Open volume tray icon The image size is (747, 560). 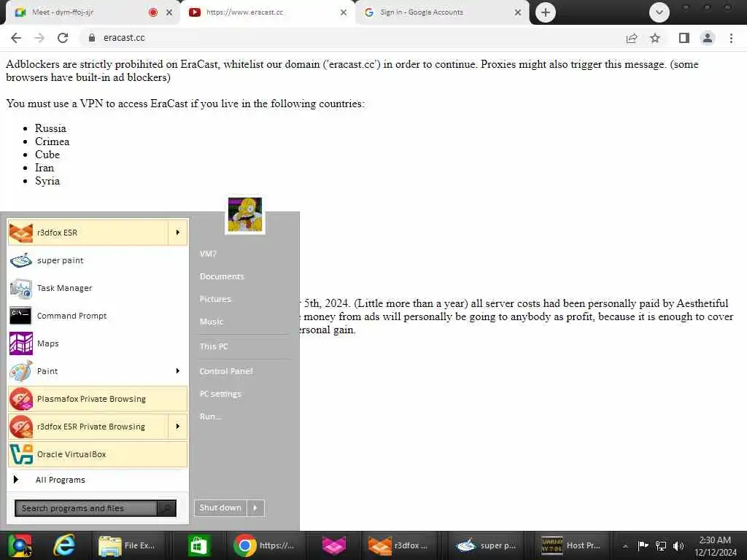(x=678, y=545)
